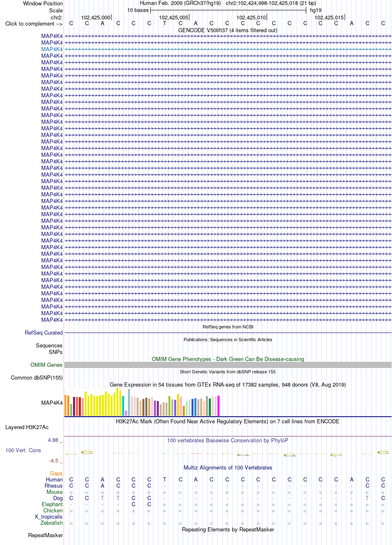Click the highlighted light-blue MAP4K4 transcript label

(x=52, y=49)
